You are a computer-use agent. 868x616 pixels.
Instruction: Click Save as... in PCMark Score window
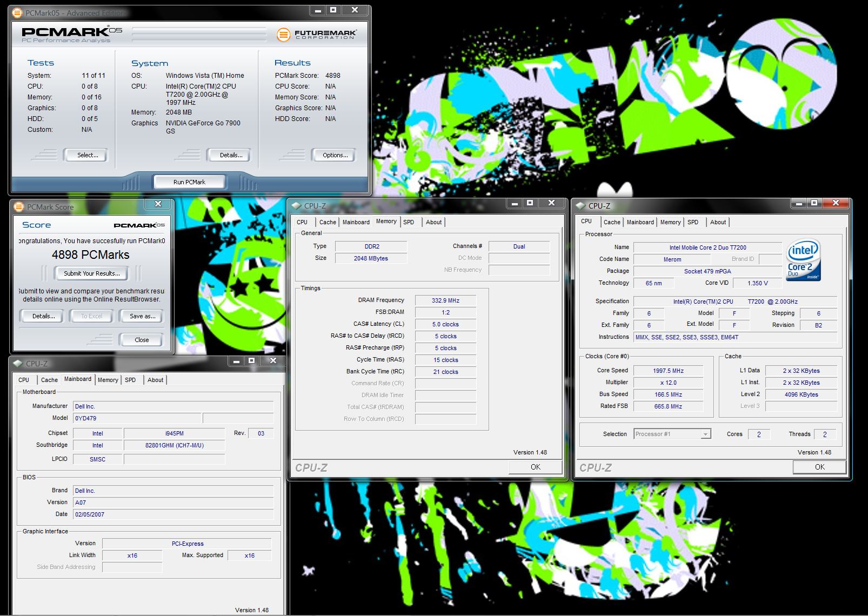(x=142, y=316)
